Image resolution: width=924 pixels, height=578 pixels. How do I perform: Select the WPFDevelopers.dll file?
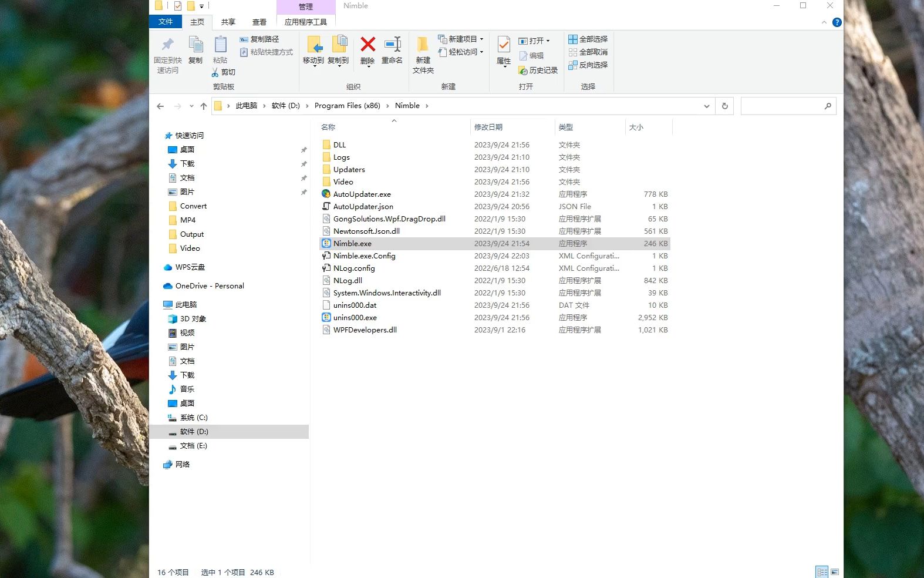point(365,330)
